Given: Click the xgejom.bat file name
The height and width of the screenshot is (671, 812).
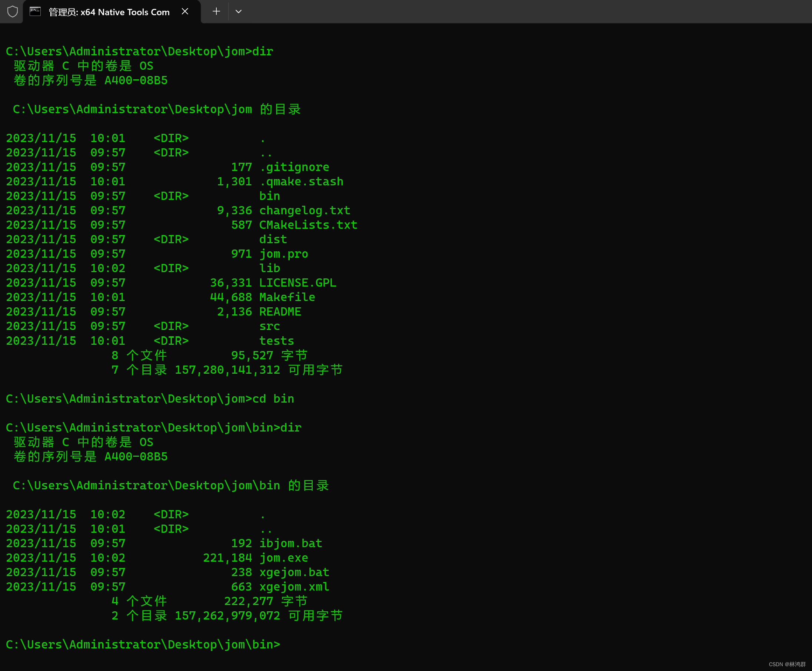Looking at the screenshot, I should tap(294, 572).
